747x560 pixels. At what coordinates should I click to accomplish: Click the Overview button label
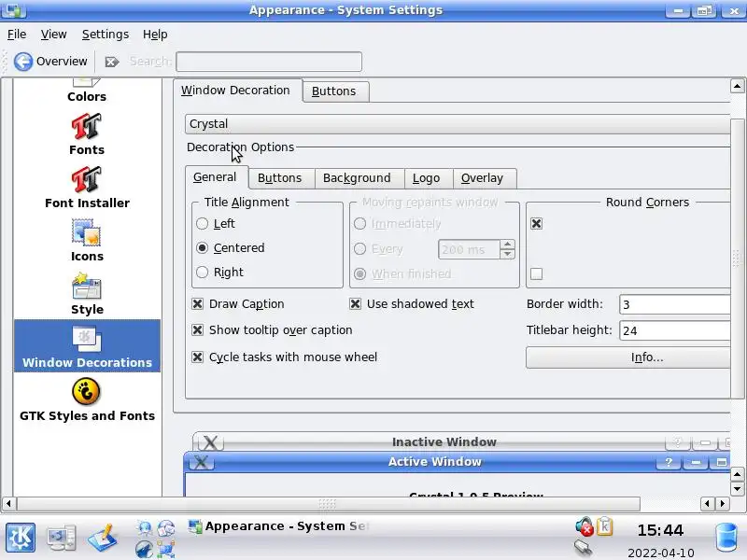(62, 62)
